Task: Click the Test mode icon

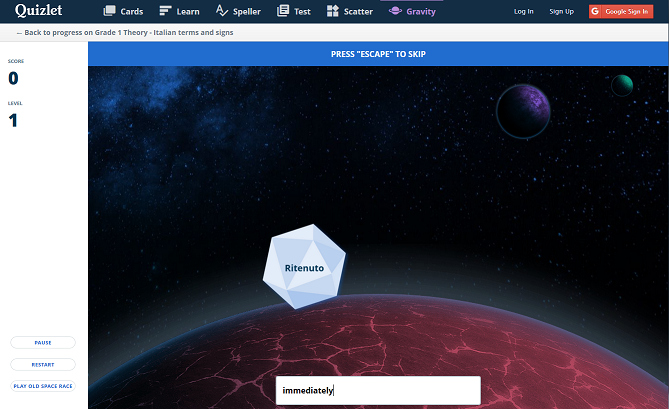Action: (283, 11)
